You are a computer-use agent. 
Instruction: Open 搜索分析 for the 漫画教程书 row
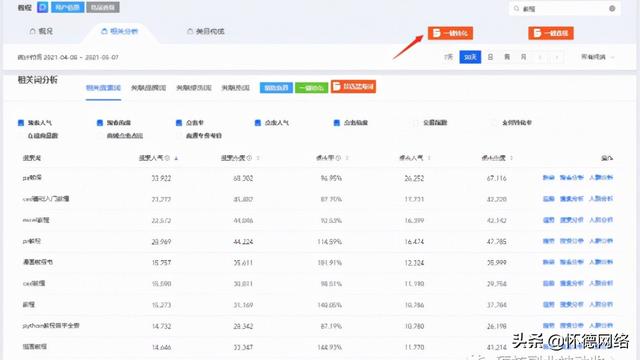pos(571,262)
